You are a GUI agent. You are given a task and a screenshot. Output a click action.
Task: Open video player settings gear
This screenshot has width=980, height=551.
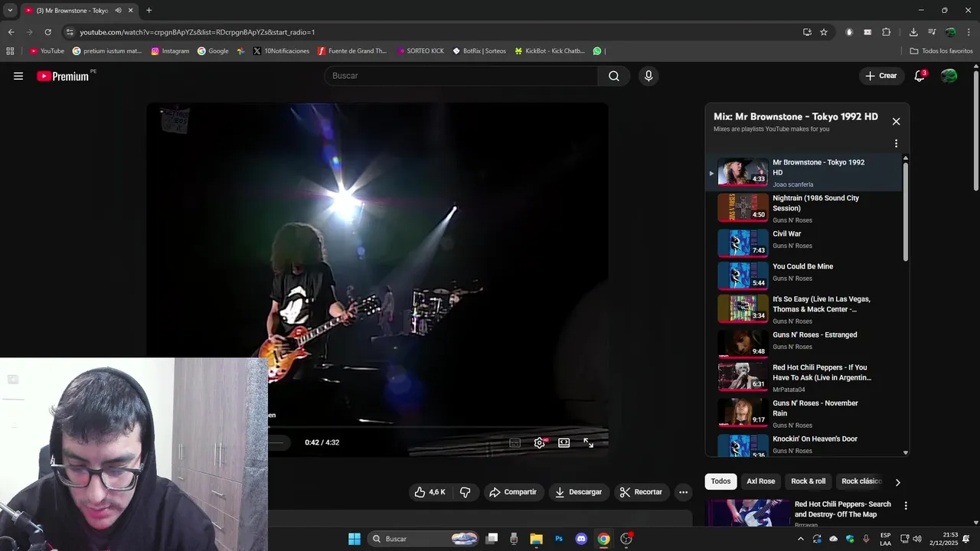[x=540, y=442]
